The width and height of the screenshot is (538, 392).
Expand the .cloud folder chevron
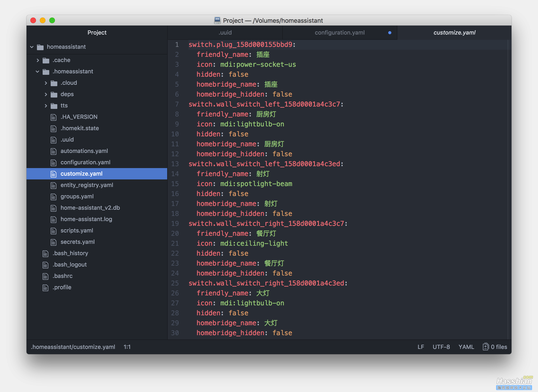[46, 83]
